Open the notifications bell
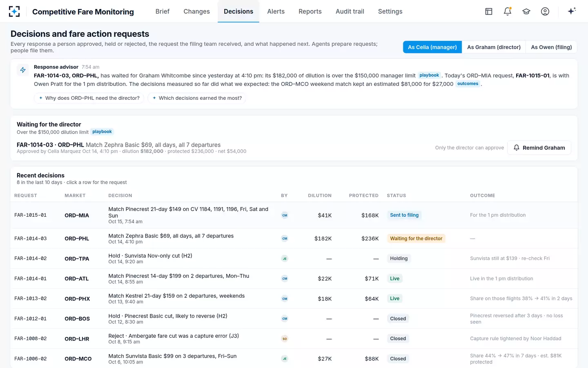The image size is (588, 368). 508,11
